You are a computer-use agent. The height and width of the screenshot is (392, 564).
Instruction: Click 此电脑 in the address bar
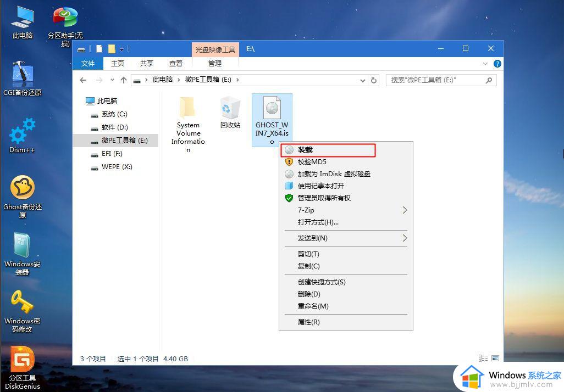(163, 80)
